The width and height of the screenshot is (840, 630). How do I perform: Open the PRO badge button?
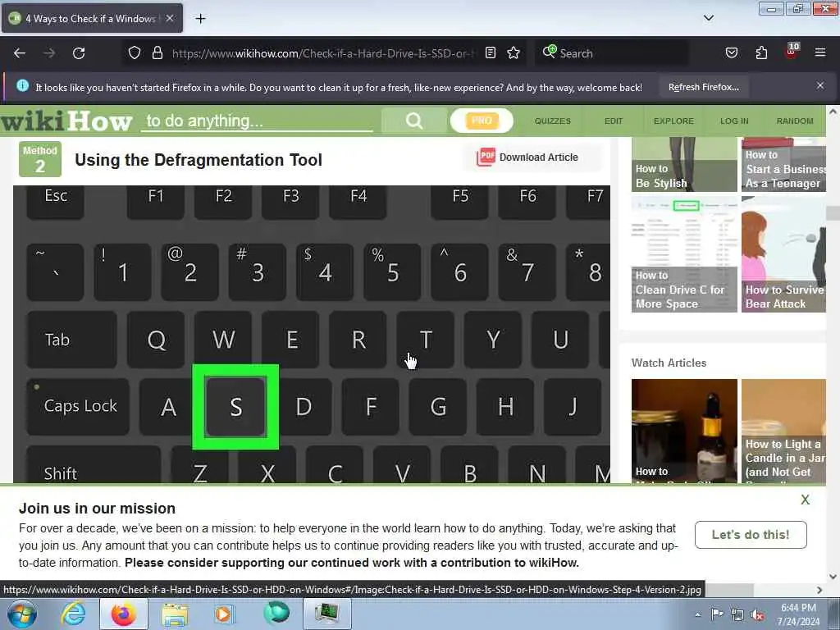point(482,121)
